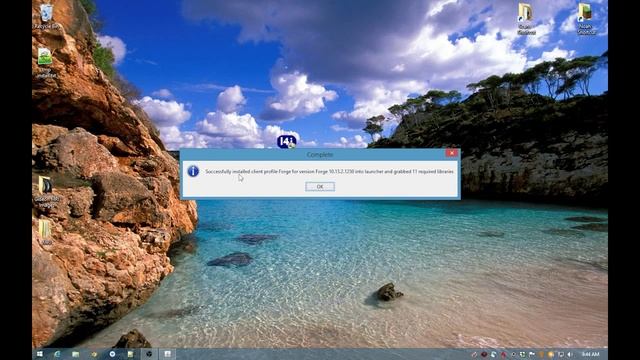The height and width of the screenshot is (360, 640).
Task: Click the dark round app icon on the taskbar
Action: [149, 354]
